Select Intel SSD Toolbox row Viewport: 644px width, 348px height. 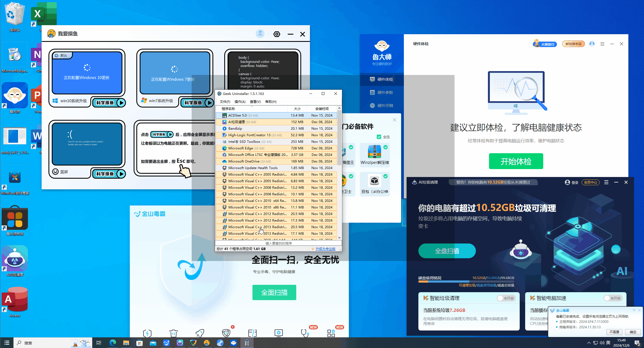276,141
